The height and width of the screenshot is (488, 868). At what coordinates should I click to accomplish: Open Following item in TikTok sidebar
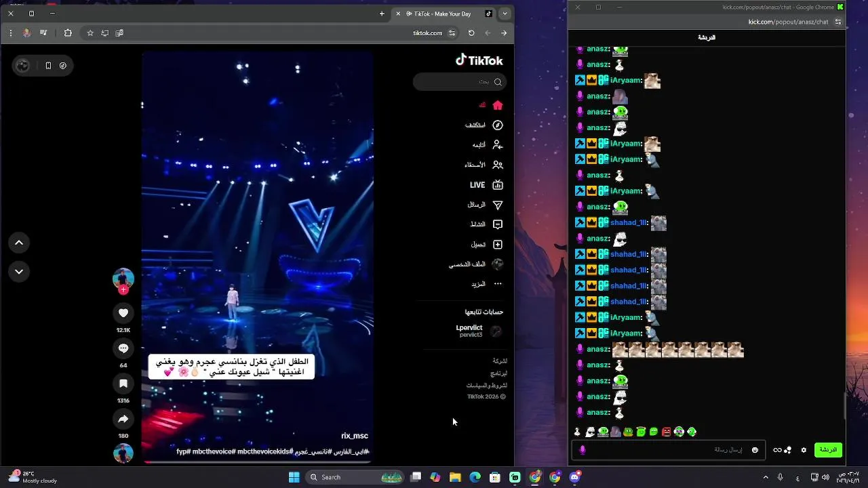(488, 145)
